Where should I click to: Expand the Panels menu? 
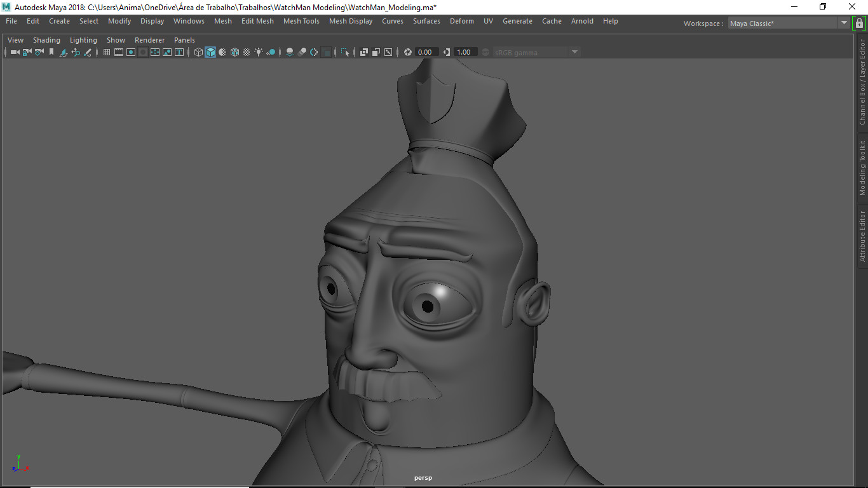click(184, 39)
